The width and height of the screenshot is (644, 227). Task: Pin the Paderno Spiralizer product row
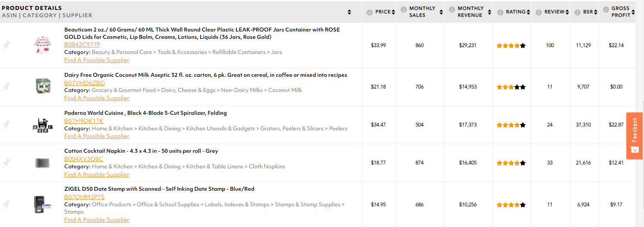pos(6,125)
